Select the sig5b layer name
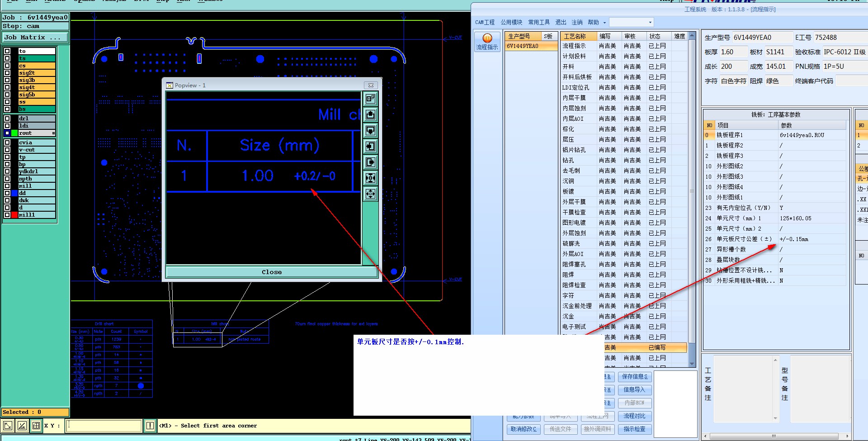 tap(37, 95)
